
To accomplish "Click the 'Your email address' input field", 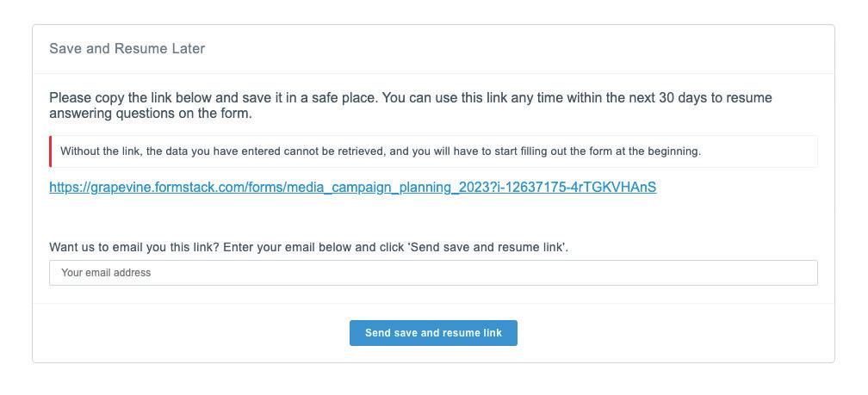I will pos(433,273).
